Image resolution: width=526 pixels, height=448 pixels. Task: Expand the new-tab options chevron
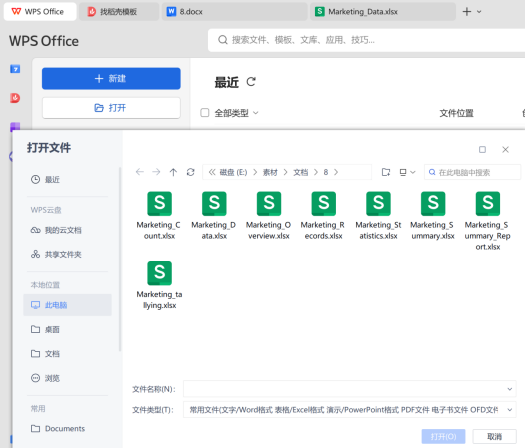pyautogui.click(x=479, y=12)
